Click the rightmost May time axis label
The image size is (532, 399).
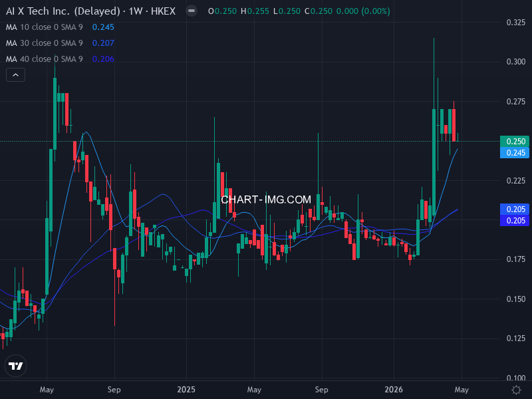click(462, 390)
